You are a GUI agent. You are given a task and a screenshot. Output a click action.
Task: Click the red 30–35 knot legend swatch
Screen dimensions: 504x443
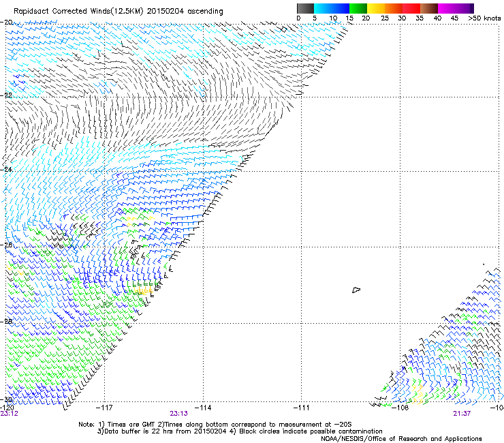[411, 8]
